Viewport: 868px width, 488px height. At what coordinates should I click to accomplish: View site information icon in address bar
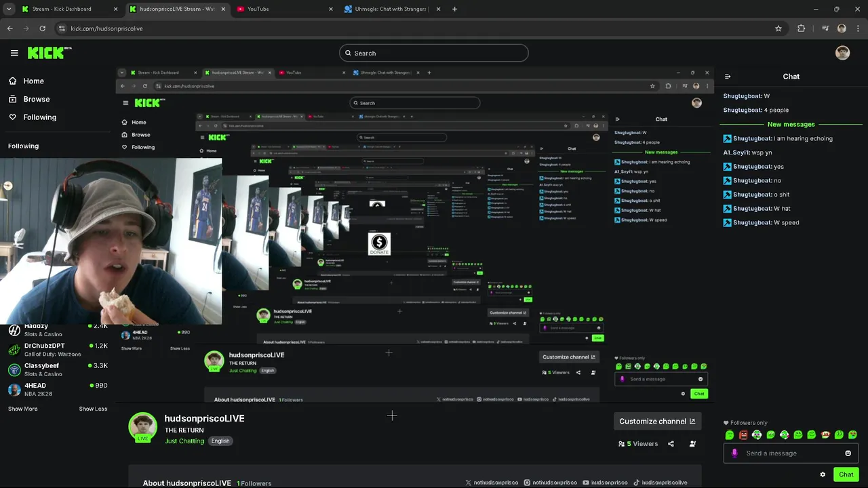[x=62, y=28]
